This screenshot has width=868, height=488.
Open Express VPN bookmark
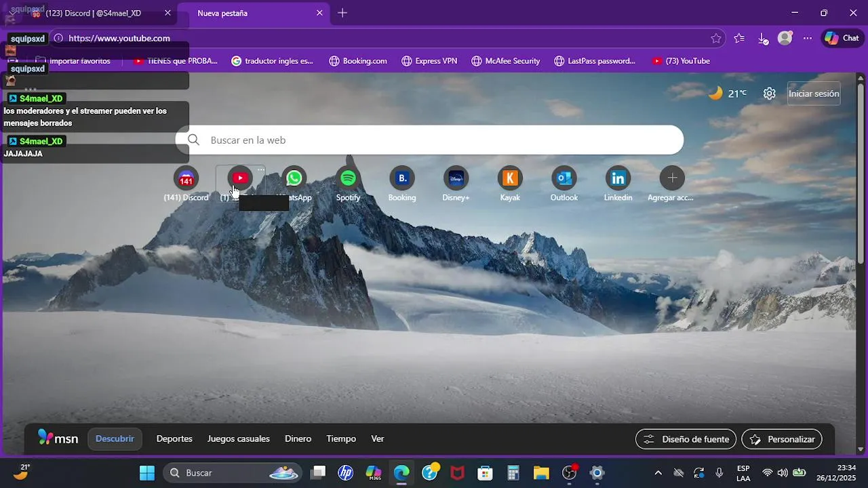pos(429,61)
